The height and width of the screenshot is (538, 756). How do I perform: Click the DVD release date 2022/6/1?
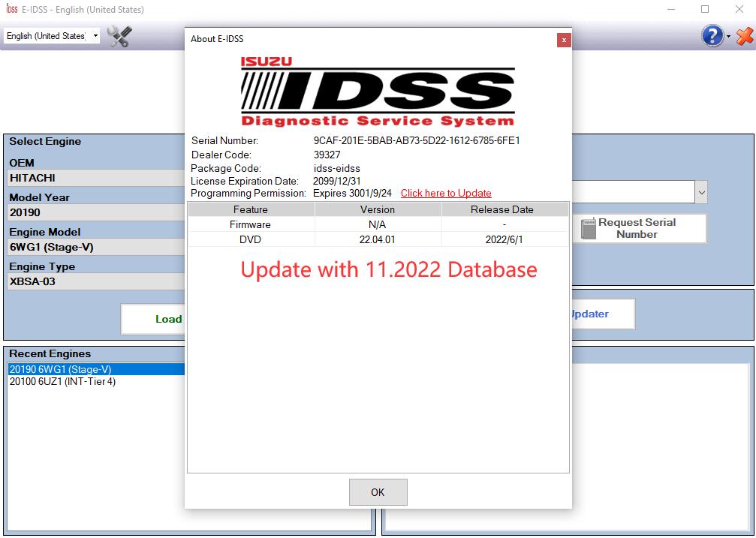[504, 239]
